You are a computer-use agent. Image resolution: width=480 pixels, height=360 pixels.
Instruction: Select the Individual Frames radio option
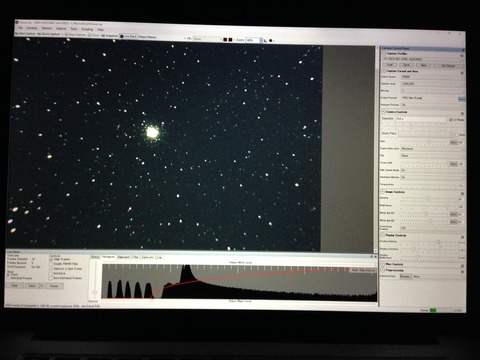coord(9,278)
